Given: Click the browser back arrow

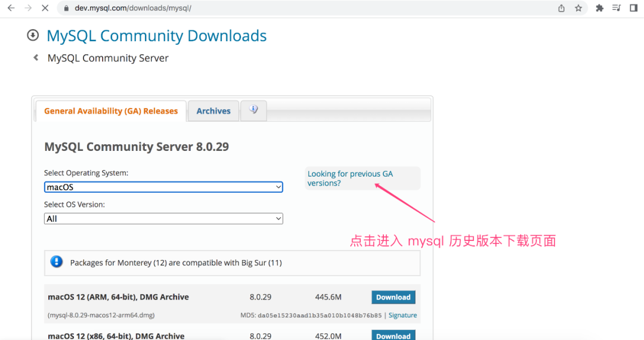Looking at the screenshot, I should pyautogui.click(x=11, y=8).
